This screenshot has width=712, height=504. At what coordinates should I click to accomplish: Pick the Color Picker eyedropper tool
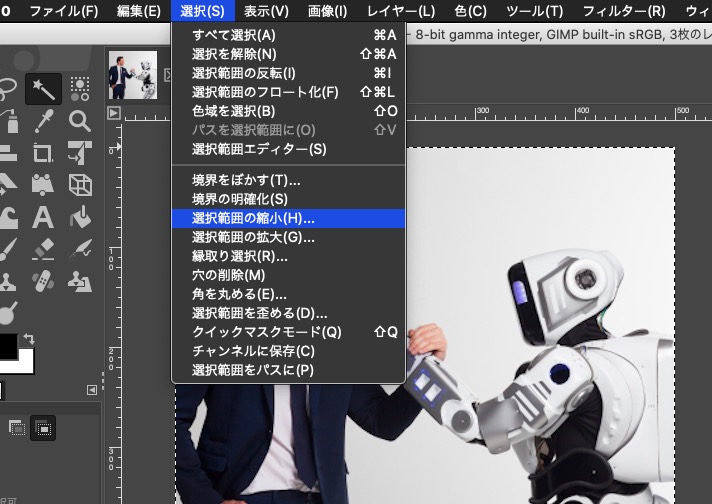(x=44, y=121)
